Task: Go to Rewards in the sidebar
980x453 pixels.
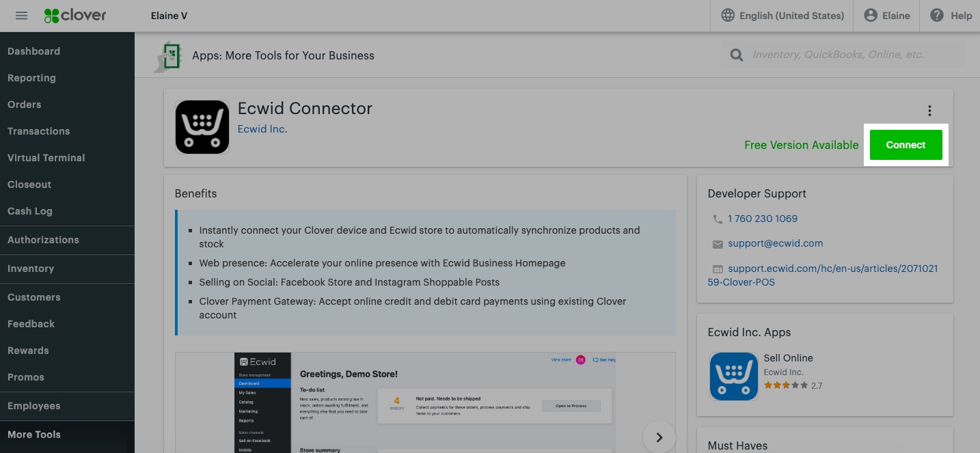Action: tap(28, 351)
